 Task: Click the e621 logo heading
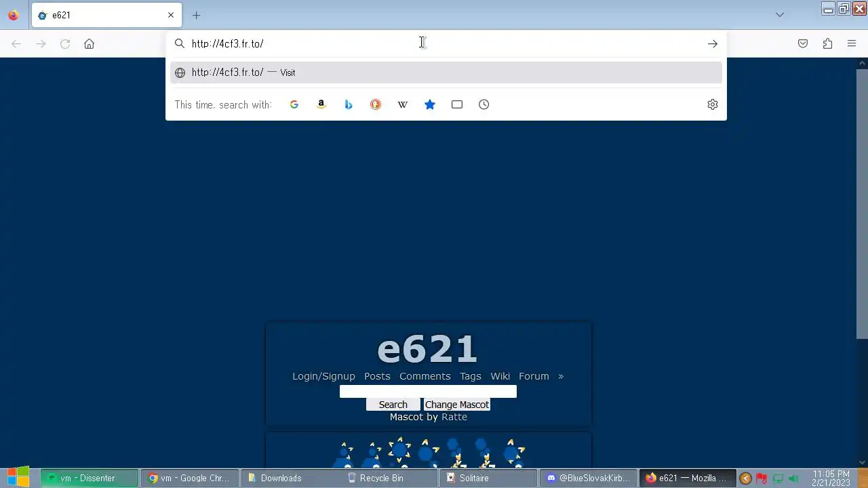pos(427,349)
